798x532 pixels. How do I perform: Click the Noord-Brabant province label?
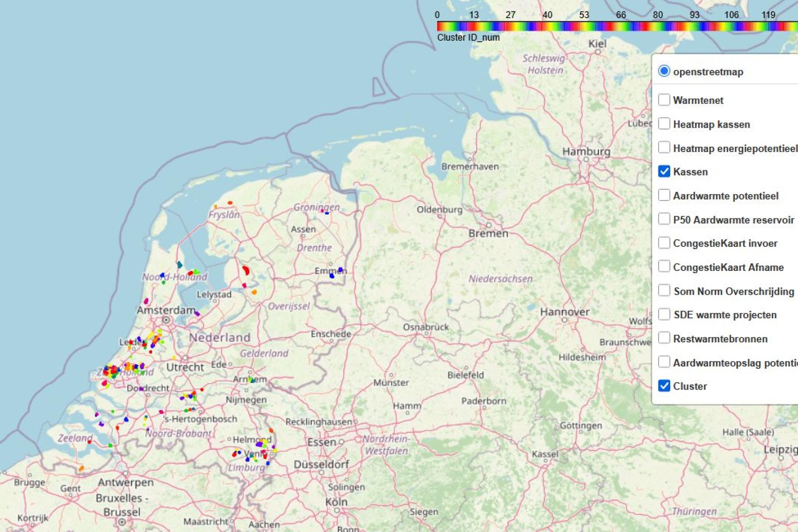click(179, 434)
